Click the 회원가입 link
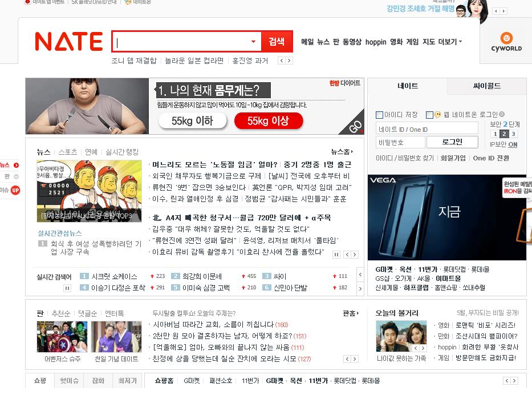Viewport: 532px width, 399px height. click(453, 158)
